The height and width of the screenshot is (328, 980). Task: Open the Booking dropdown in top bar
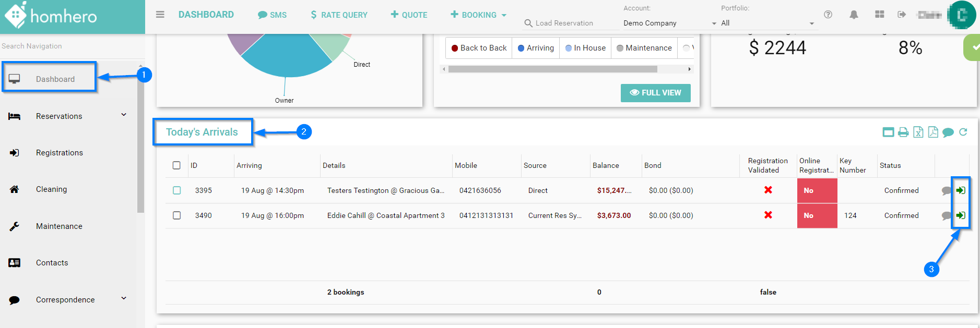[x=478, y=15]
